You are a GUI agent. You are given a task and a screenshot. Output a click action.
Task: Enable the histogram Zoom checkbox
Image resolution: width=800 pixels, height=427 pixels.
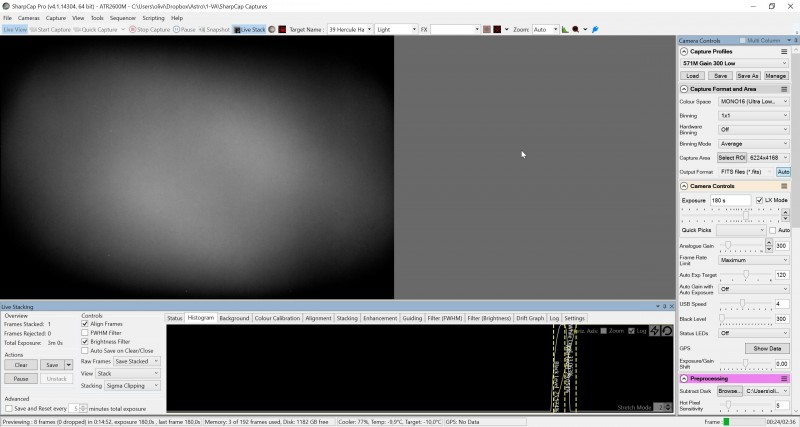point(604,331)
